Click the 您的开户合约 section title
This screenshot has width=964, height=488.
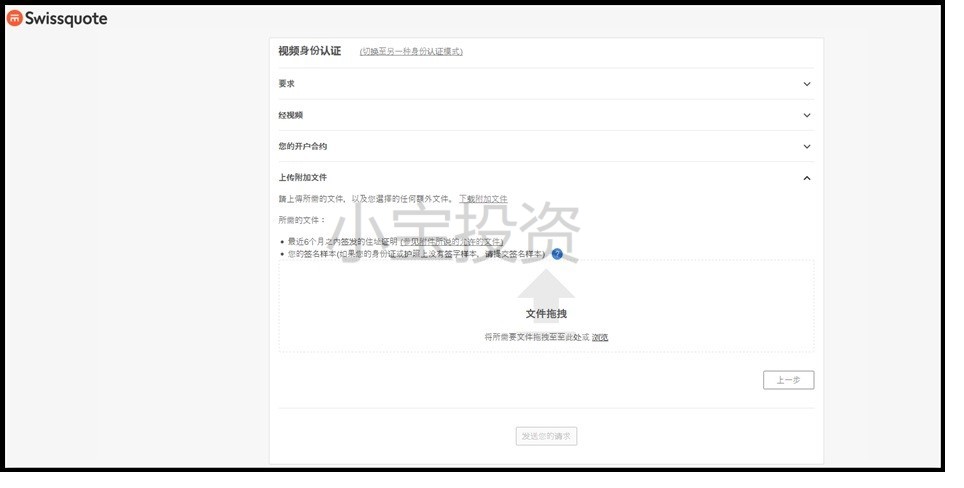[x=302, y=146]
